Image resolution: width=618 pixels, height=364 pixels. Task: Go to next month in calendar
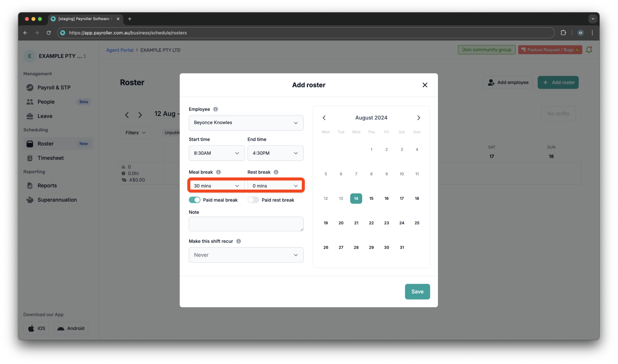point(419,118)
